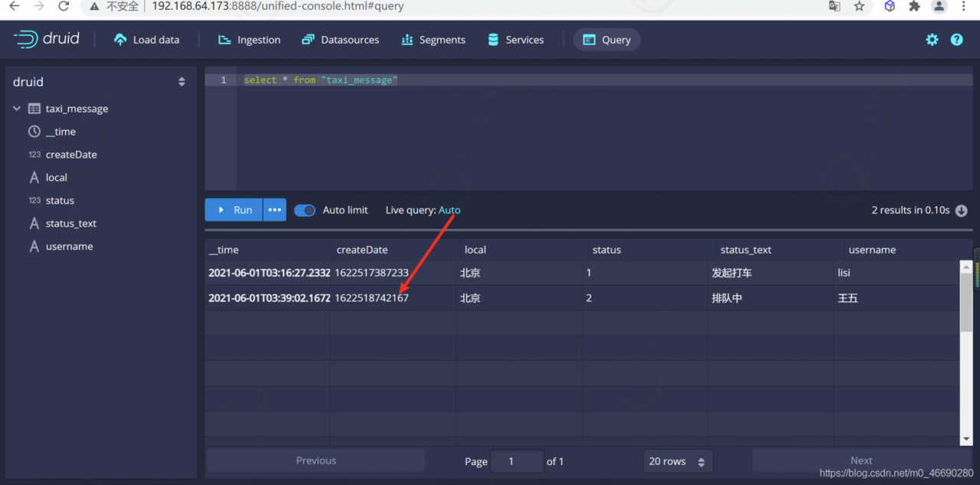The width and height of the screenshot is (980, 485).
Task: Open the Run options more menu
Action: click(x=275, y=210)
